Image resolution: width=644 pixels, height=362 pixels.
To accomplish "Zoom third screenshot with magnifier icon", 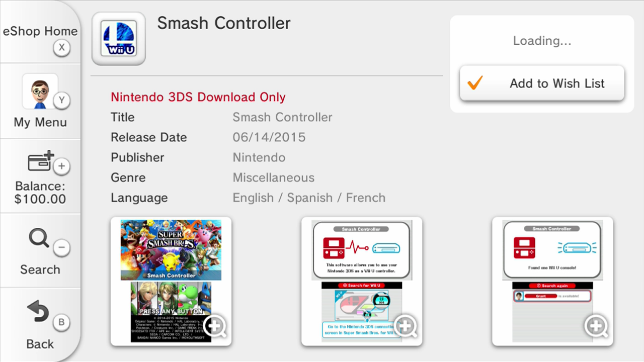I will click(597, 326).
